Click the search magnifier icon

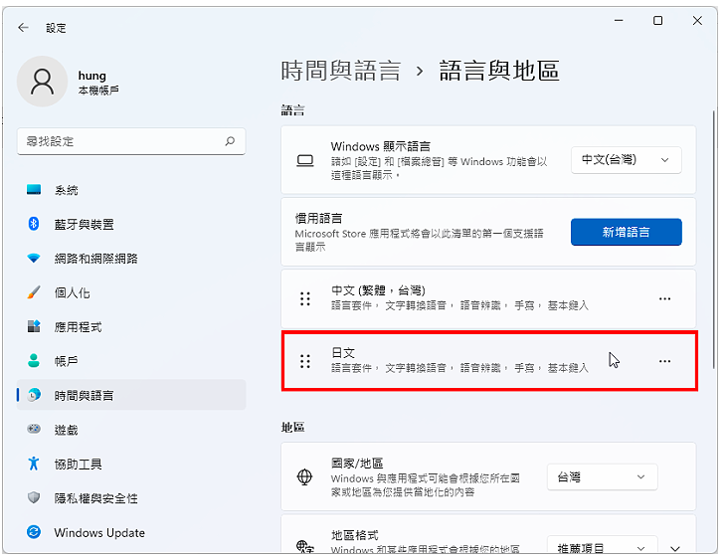(230, 140)
